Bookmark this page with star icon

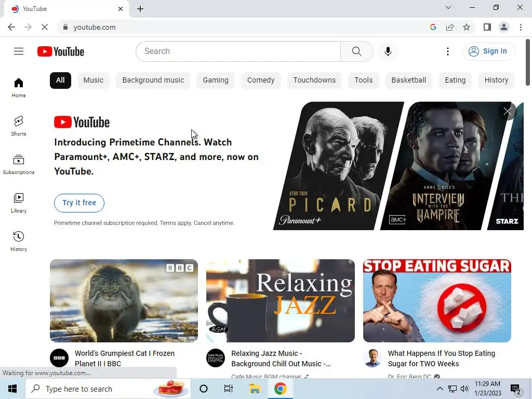point(467,27)
